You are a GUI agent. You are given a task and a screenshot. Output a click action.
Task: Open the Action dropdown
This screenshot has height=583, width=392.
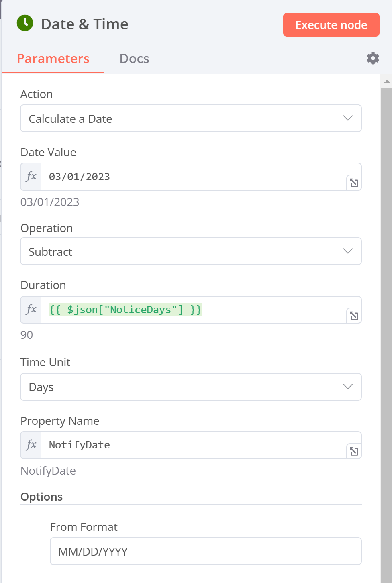[191, 118]
